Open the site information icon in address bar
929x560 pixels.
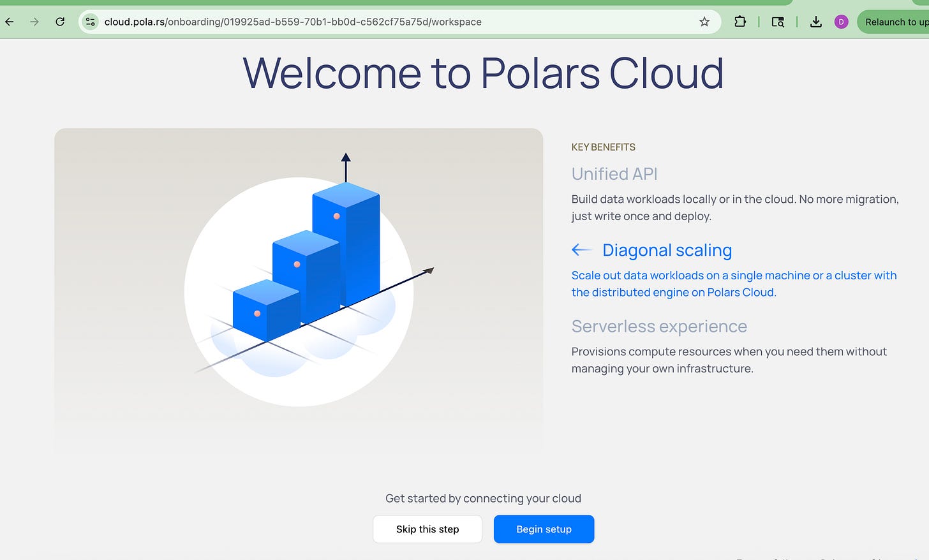tap(91, 22)
